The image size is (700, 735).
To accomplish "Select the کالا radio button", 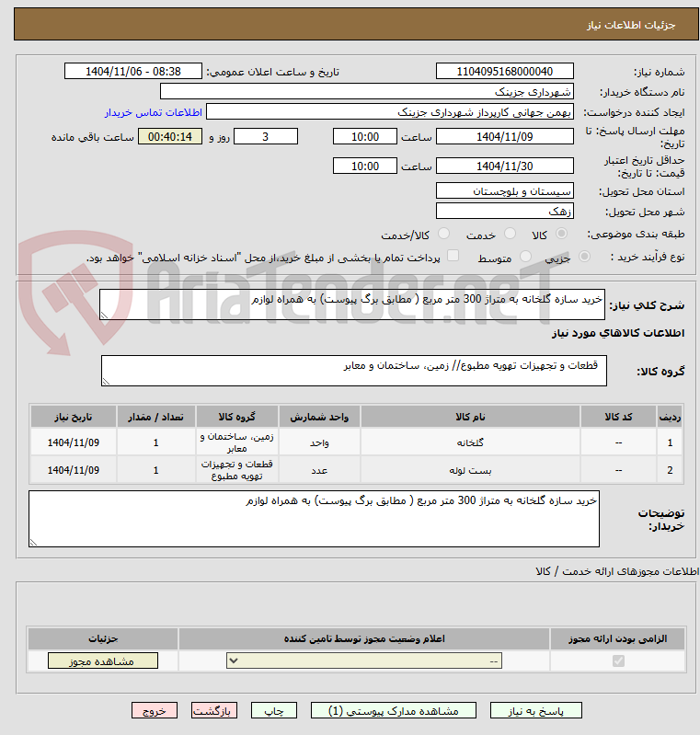I will pyautogui.click(x=561, y=234).
